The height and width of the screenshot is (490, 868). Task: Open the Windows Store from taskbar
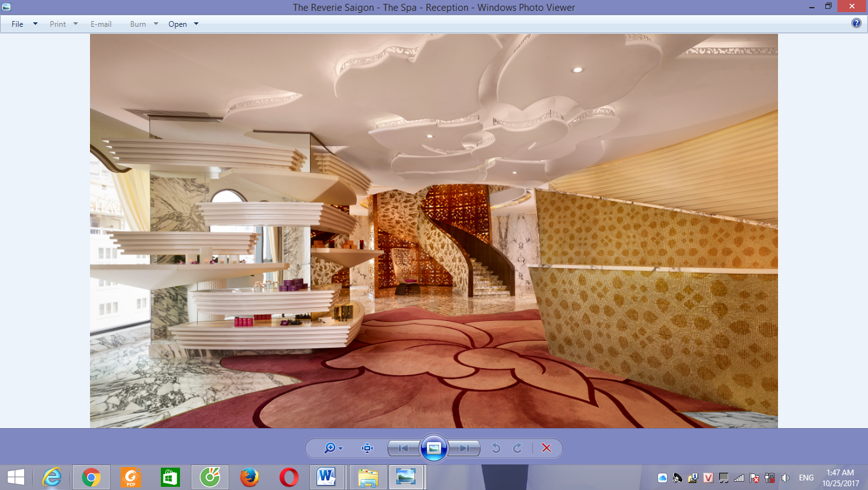pyautogui.click(x=170, y=477)
